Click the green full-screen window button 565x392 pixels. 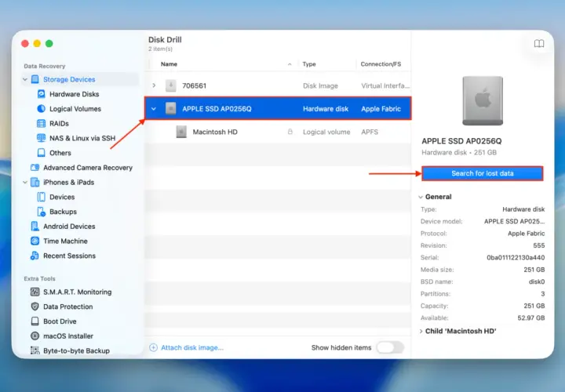pos(49,44)
